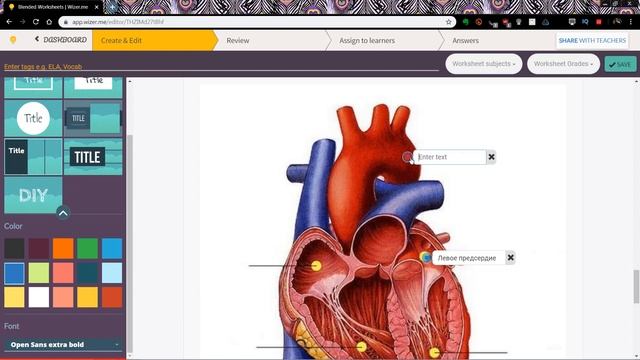Edit the Левое предсердие label text

click(x=467, y=258)
